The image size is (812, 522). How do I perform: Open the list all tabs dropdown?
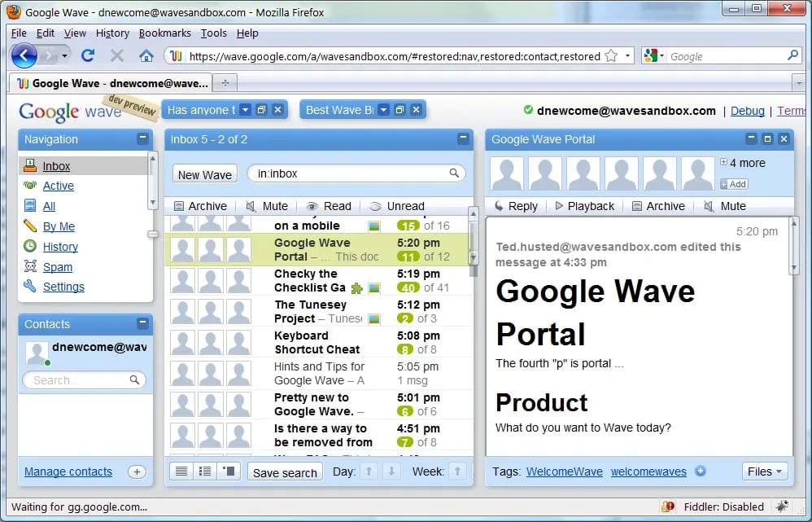(x=798, y=83)
